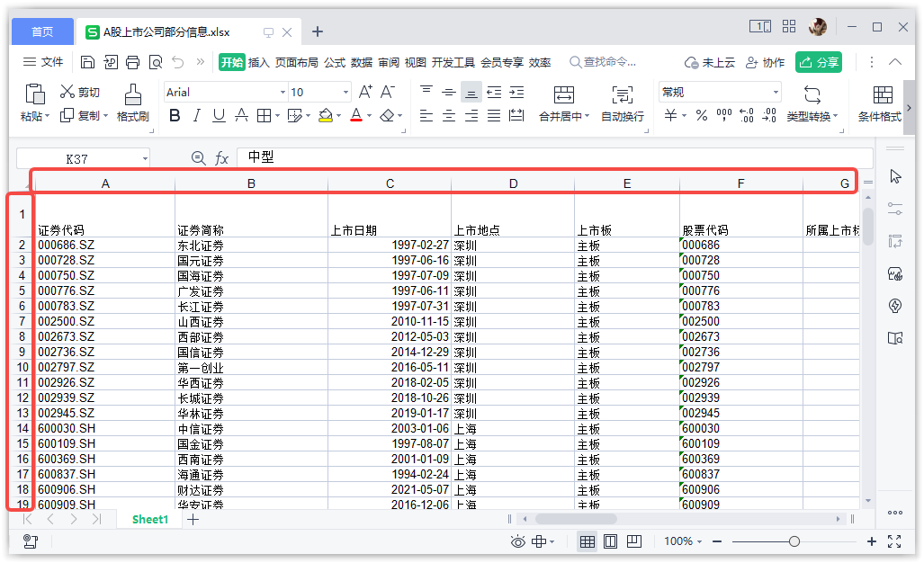Adjust the zoom slider handle
924x563 pixels.
pyautogui.click(x=794, y=541)
